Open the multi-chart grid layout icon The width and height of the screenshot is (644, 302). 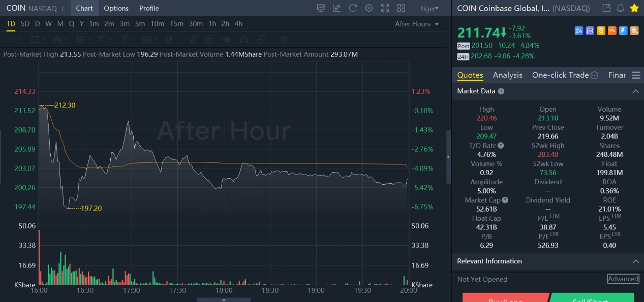pyautogui.click(x=401, y=8)
